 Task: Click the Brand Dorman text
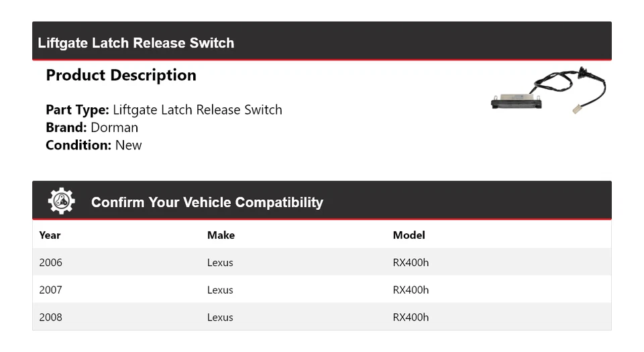(x=92, y=127)
